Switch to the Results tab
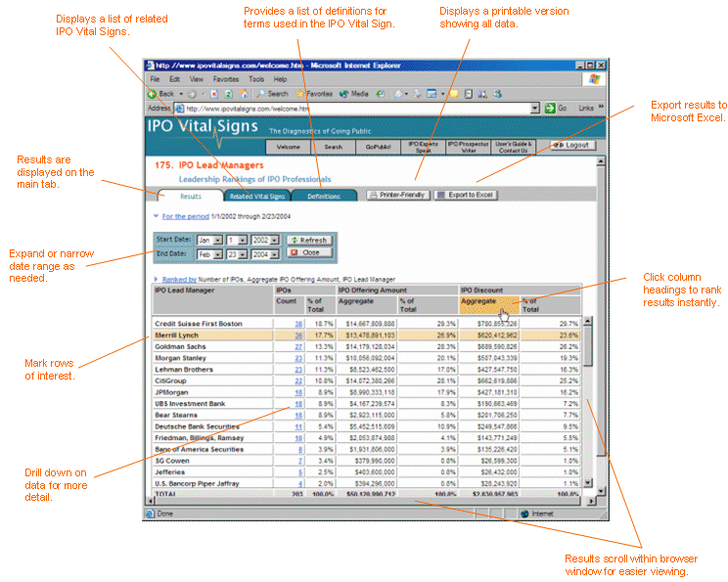Image resolution: width=728 pixels, height=582 pixels. [x=191, y=196]
